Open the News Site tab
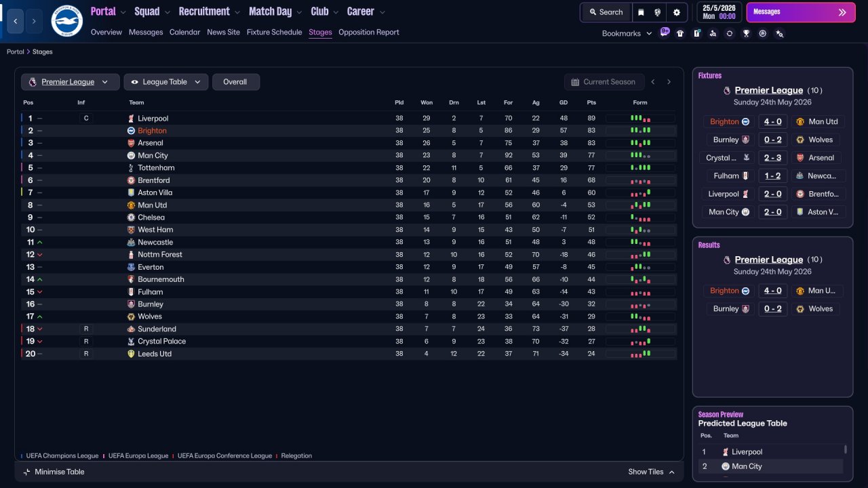This screenshot has height=488, width=868. point(224,32)
